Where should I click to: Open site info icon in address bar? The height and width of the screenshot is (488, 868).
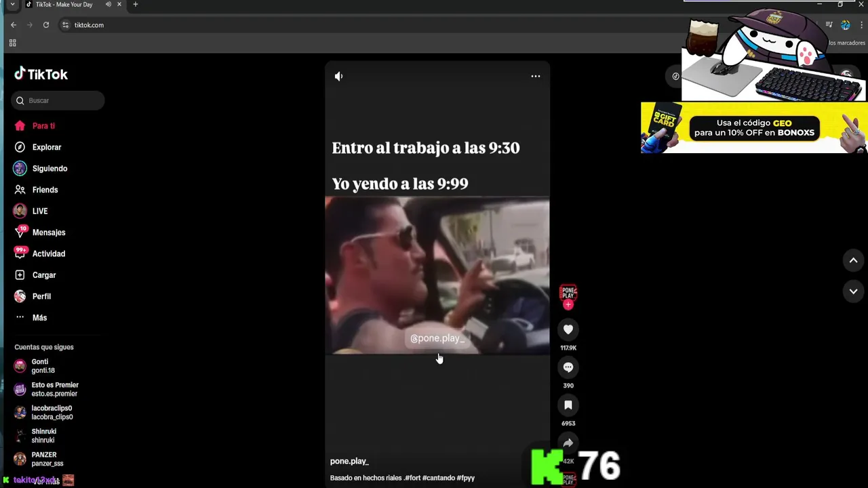click(66, 25)
